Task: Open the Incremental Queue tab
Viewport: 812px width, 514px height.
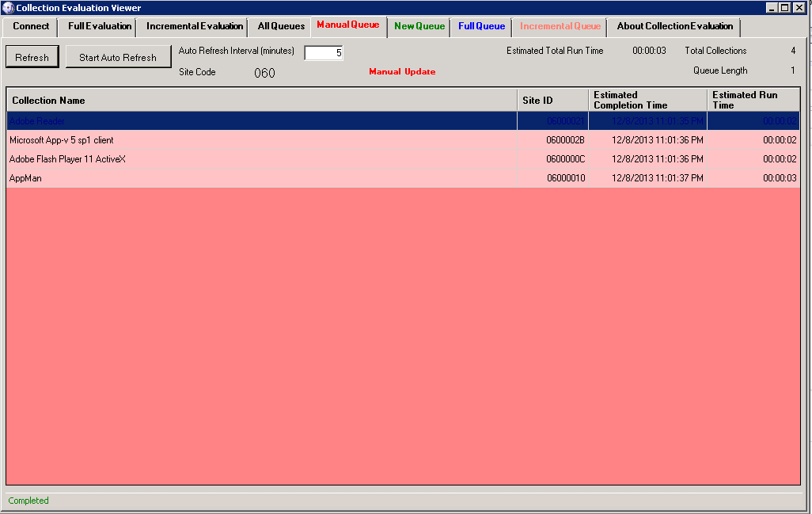Action: point(559,25)
